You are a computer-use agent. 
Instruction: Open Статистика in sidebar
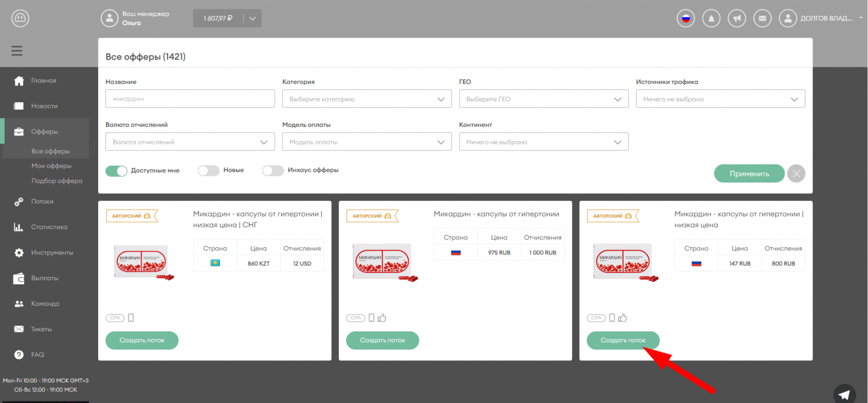click(x=49, y=227)
